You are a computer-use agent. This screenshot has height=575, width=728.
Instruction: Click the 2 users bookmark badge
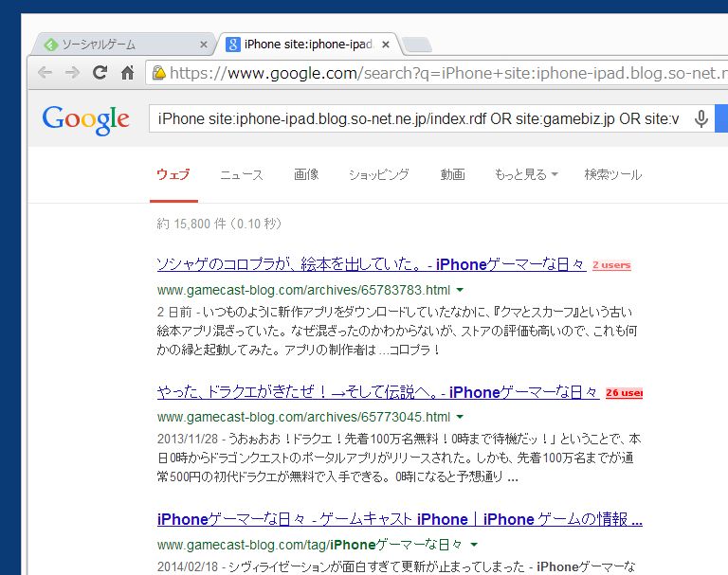[x=611, y=265]
